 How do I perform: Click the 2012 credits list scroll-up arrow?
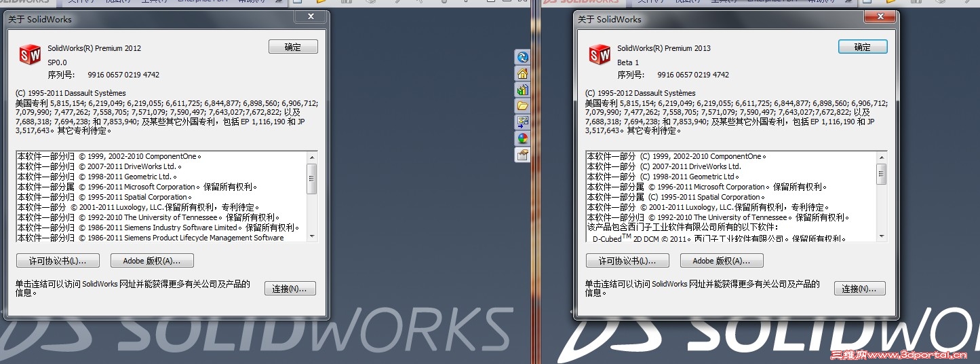[312, 157]
